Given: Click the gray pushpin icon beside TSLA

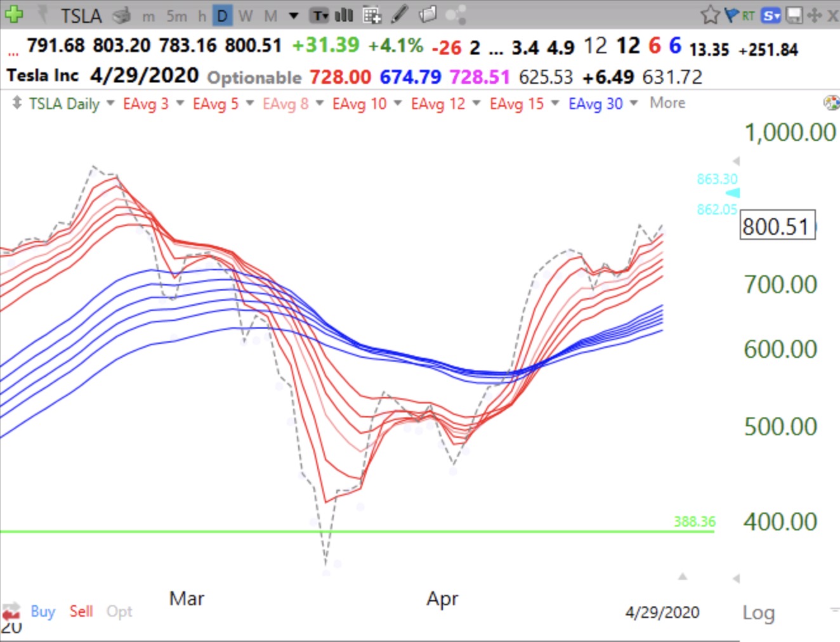Looking at the screenshot, I should click(x=44, y=15).
